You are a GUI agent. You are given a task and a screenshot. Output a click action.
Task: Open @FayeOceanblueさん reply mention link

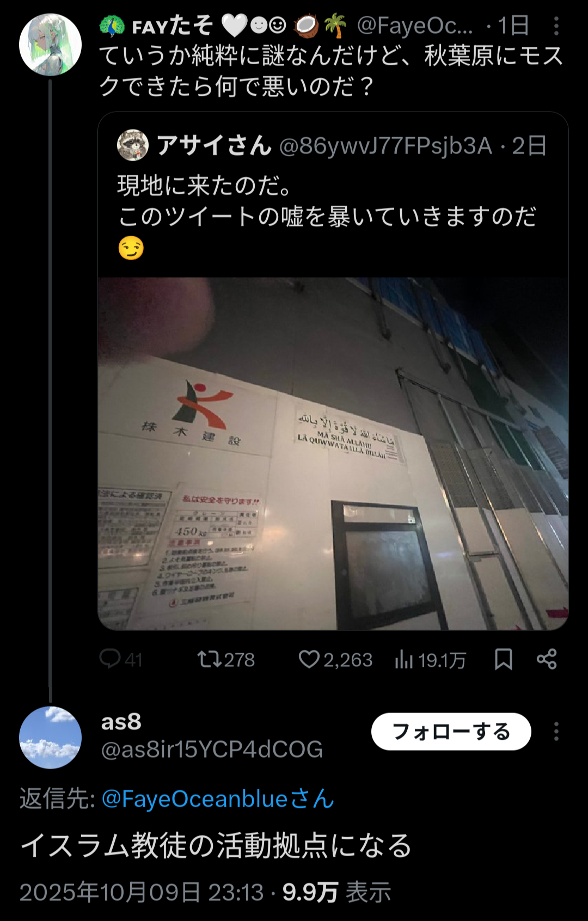click(218, 799)
